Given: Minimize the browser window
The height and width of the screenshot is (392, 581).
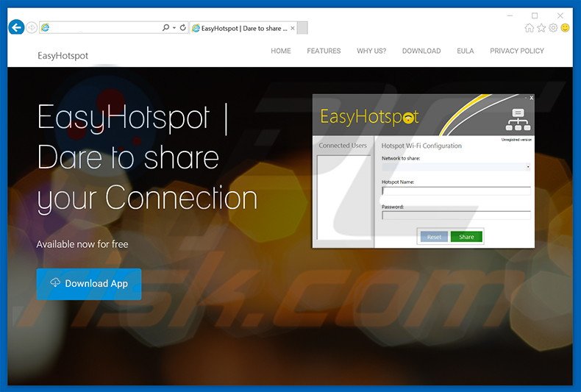Looking at the screenshot, I should point(510,15).
